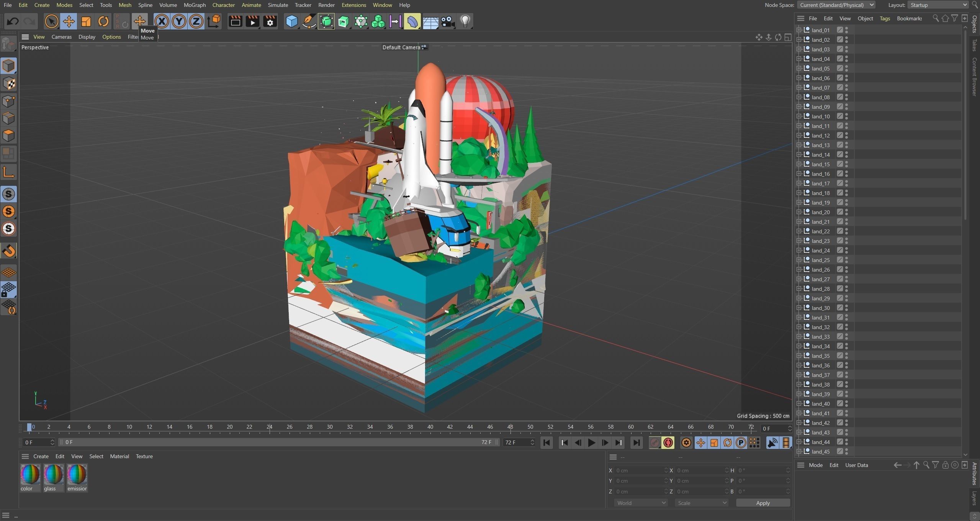Open the Scale mode dropdown
Screen dimensions: 980x521
(x=701, y=503)
